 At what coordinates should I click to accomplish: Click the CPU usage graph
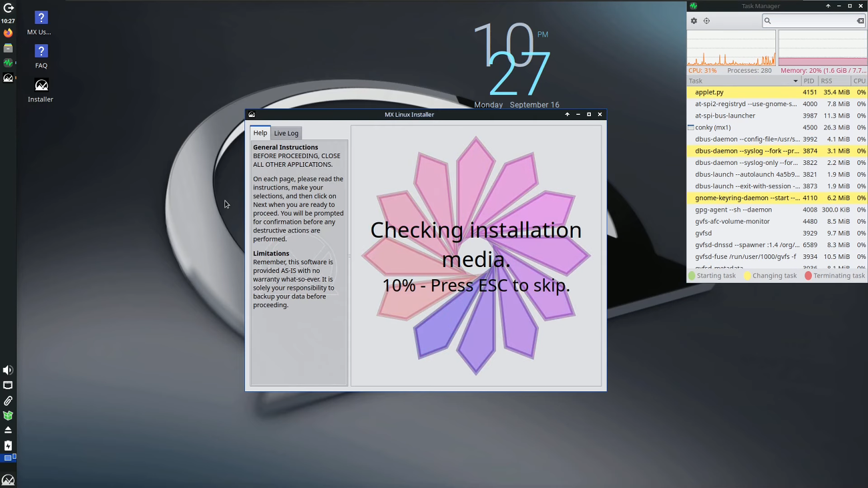(731, 48)
